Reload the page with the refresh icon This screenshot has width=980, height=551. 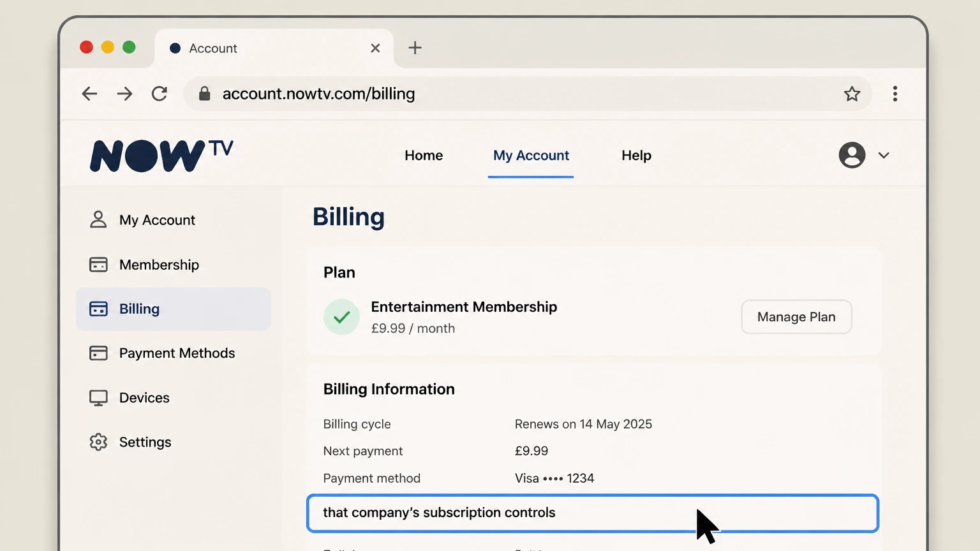tap(160, 94)
